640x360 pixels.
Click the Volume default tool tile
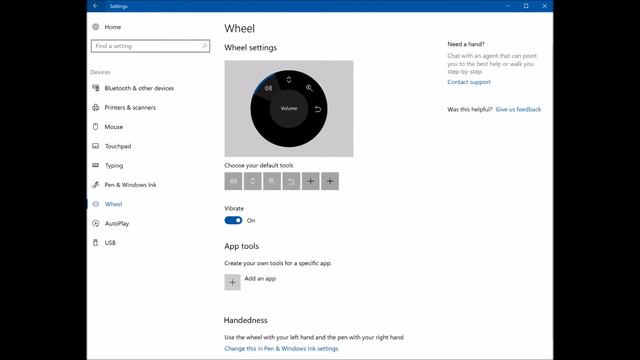[233, 181]
